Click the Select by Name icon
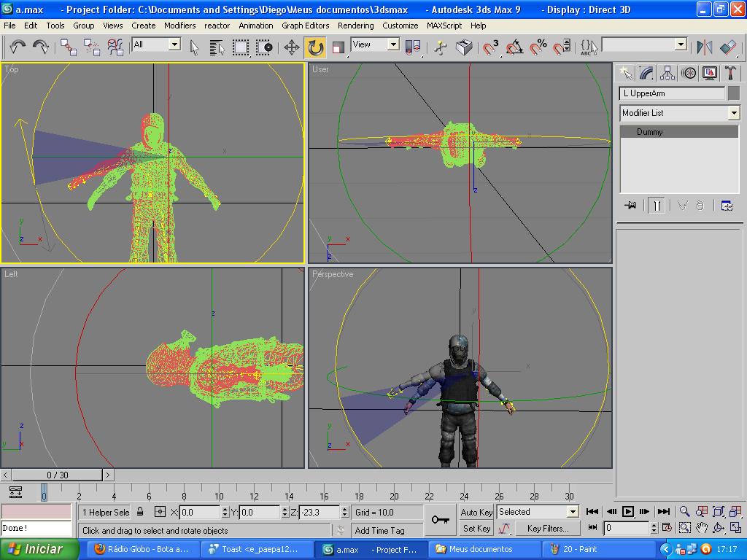Screen dimensions: 747x560 217,47
